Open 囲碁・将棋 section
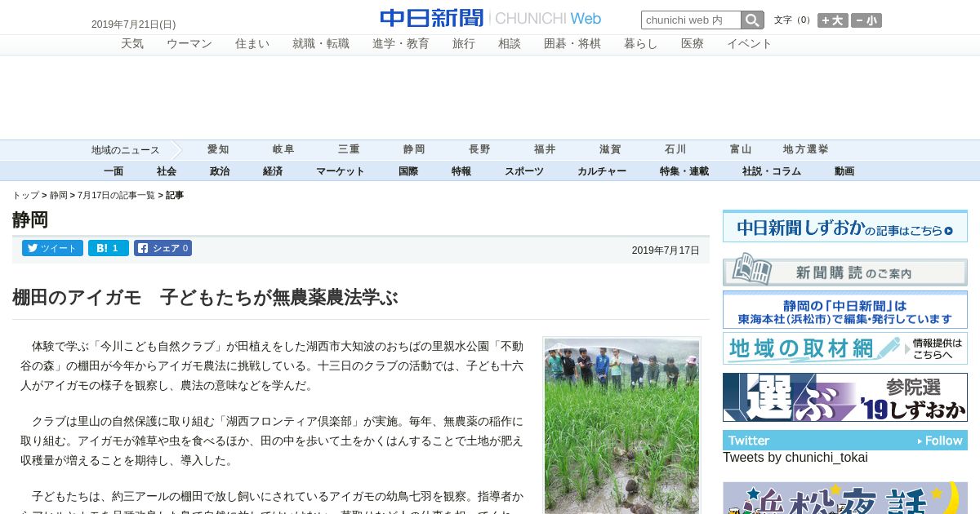 click(x=572, y=44)
